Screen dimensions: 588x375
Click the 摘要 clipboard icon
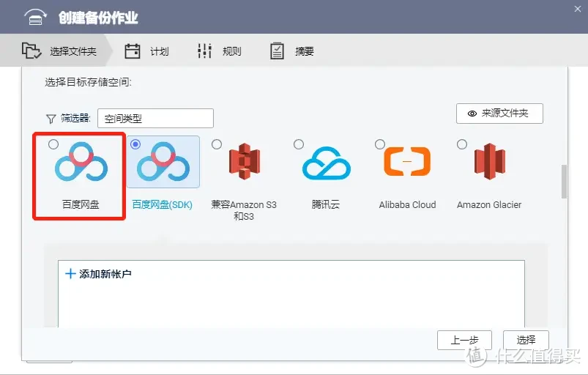[x=277, y=51]
